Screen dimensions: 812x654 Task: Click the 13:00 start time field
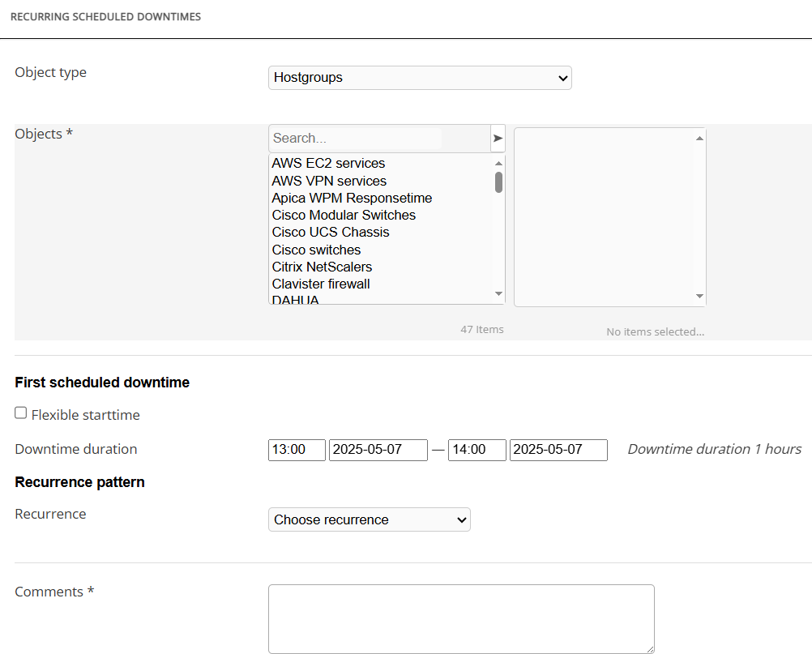click(x=297, y=450)
